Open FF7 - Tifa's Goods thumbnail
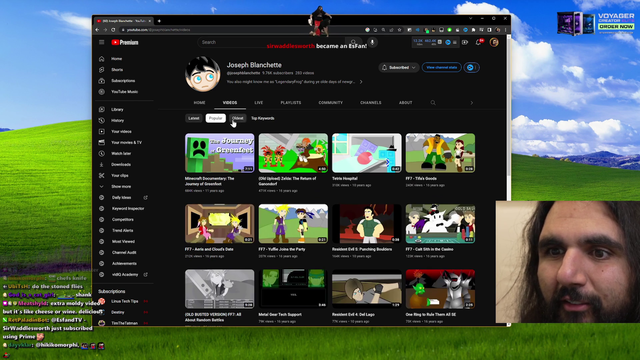This screenshot has height=360, width=640. tap(440, 153)
